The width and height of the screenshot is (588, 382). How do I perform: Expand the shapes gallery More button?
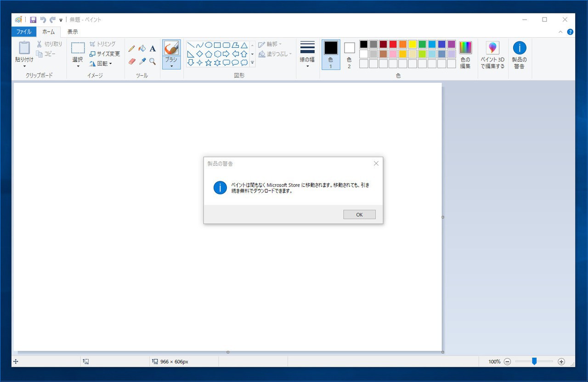click(x=252, y=63)
